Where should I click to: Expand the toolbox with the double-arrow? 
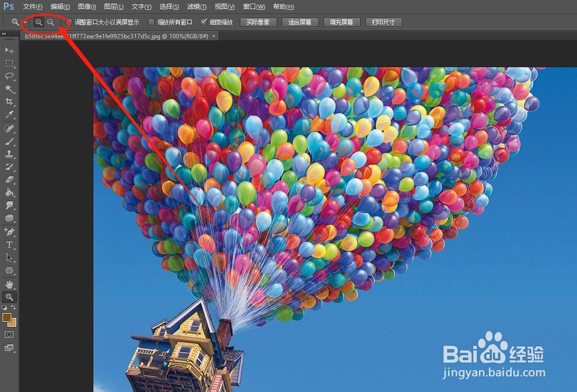coord(4,33)
